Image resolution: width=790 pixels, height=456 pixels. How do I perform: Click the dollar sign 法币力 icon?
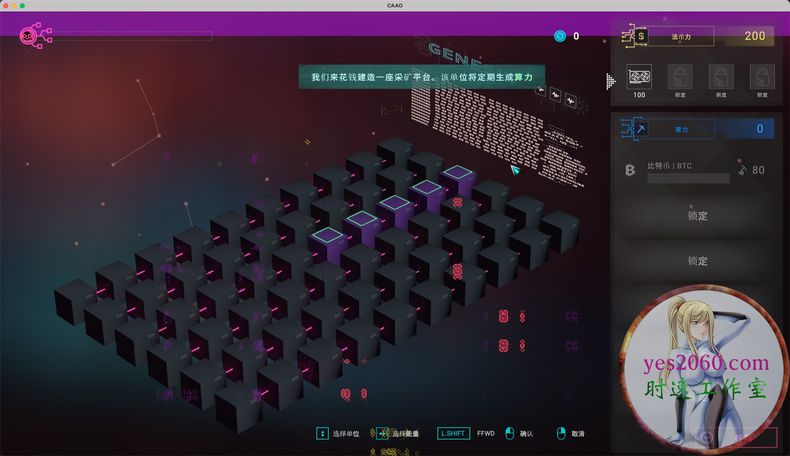click(x=640, y=36)
